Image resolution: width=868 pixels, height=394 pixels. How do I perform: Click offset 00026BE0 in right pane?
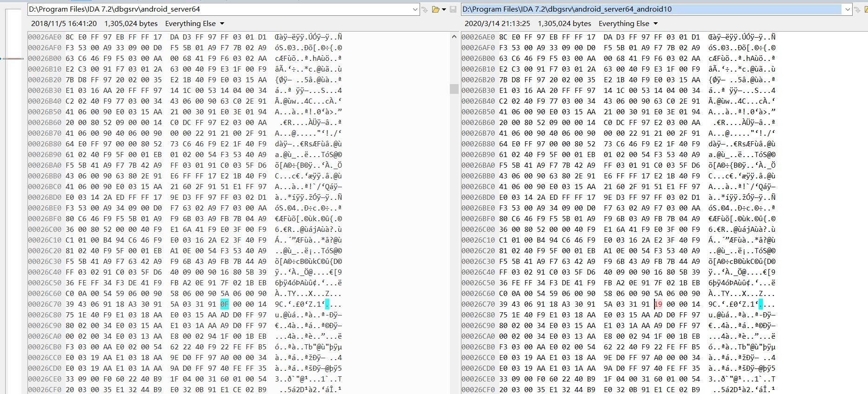coord(478,208)
